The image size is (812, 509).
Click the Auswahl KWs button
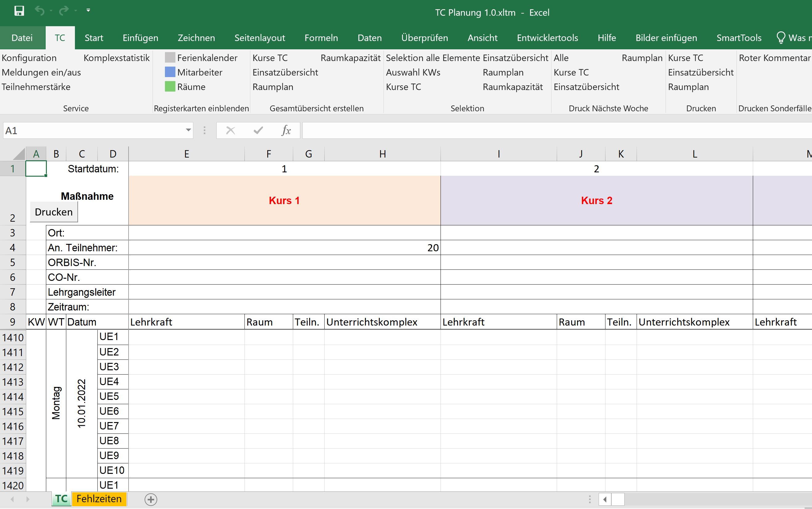tap(413, 72)
